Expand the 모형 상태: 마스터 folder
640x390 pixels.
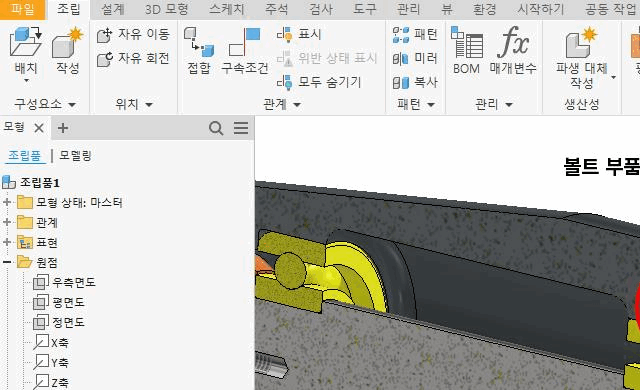(7, 202)
